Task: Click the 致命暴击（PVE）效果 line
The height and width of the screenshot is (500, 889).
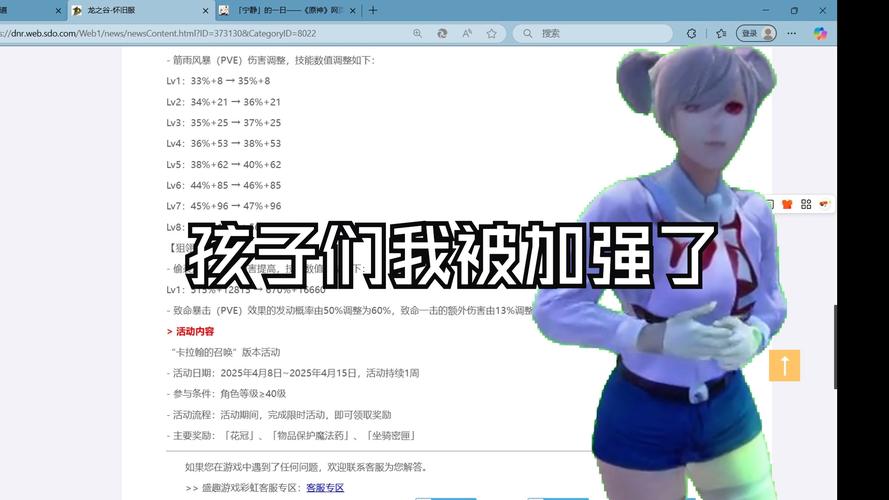Action: coord(350,311)
